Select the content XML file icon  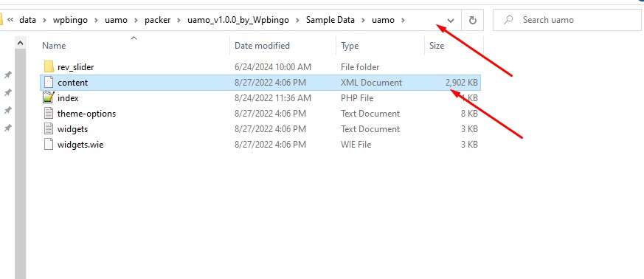[49, 82]
